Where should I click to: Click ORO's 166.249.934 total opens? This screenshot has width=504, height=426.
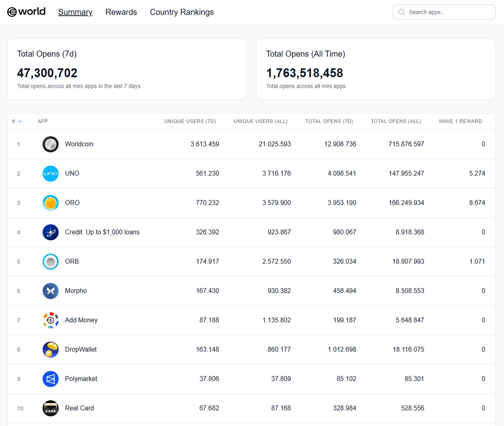tap(406, 203)
